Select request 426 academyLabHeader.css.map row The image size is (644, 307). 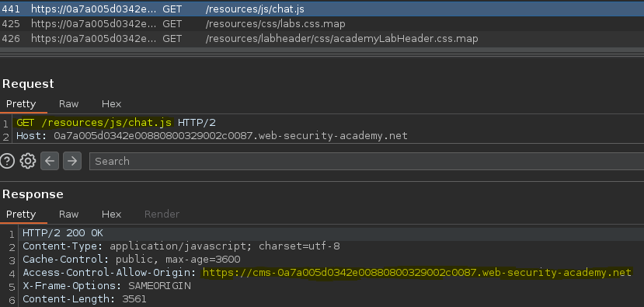(322, 39)
